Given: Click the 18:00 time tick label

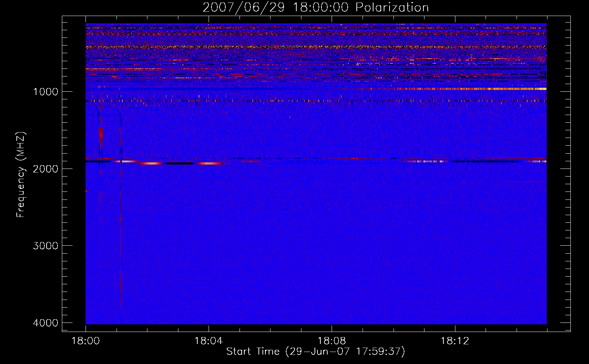Looking at the screenshot, I should [x=86, y=341].
